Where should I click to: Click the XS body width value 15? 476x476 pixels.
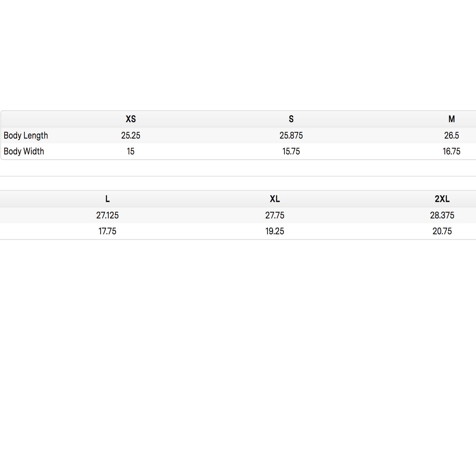(x=131, y=151)
